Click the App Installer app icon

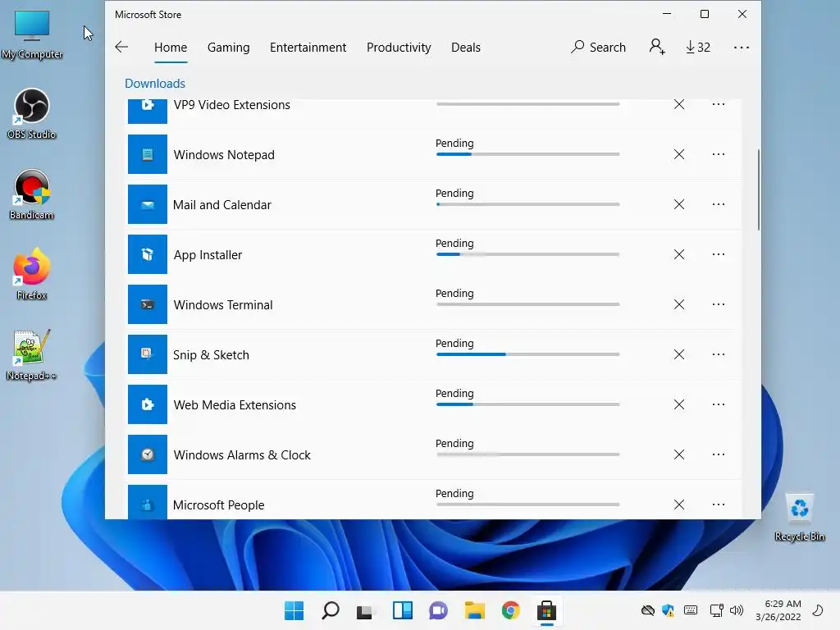[148, 254]
